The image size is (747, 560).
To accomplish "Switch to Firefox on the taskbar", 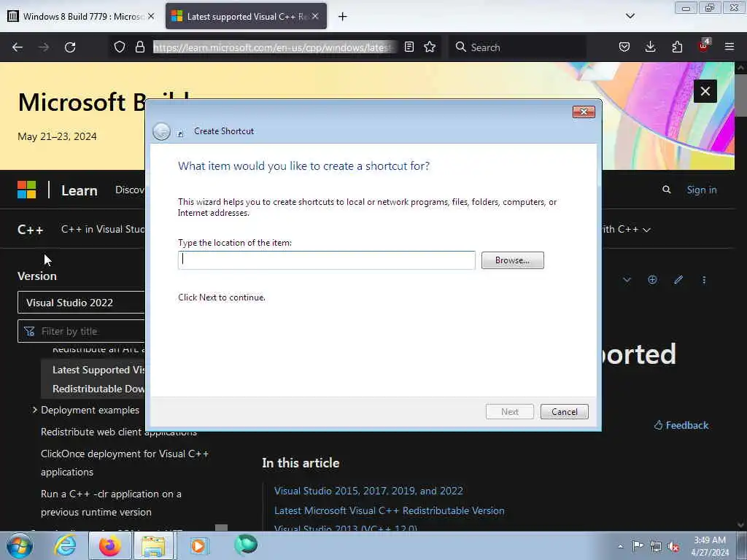I will 109,545.
